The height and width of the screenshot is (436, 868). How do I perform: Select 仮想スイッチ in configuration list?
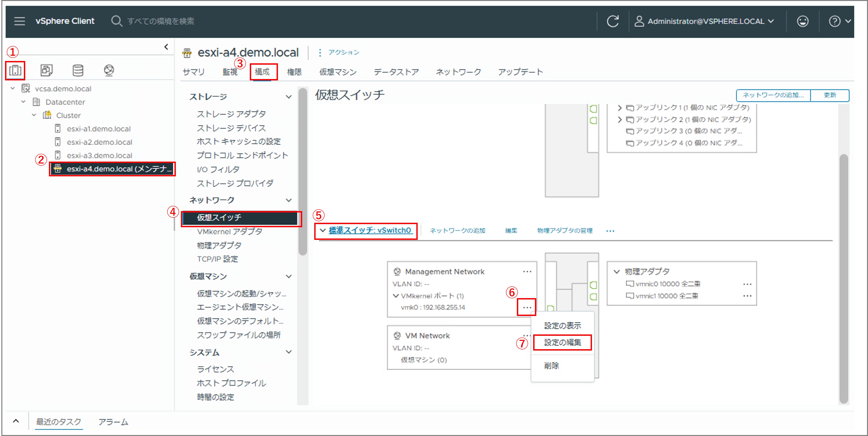[x=240, y=218]
